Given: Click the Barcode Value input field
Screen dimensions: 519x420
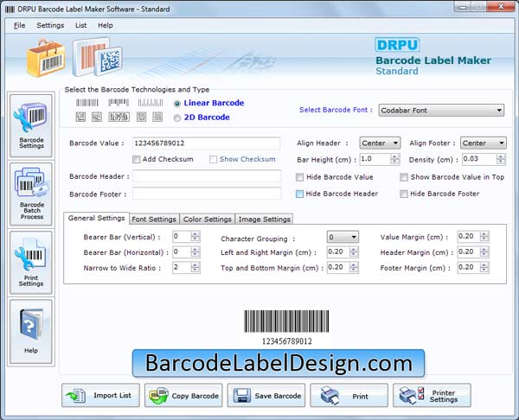Looking at the screenshot, I should 206,143.
